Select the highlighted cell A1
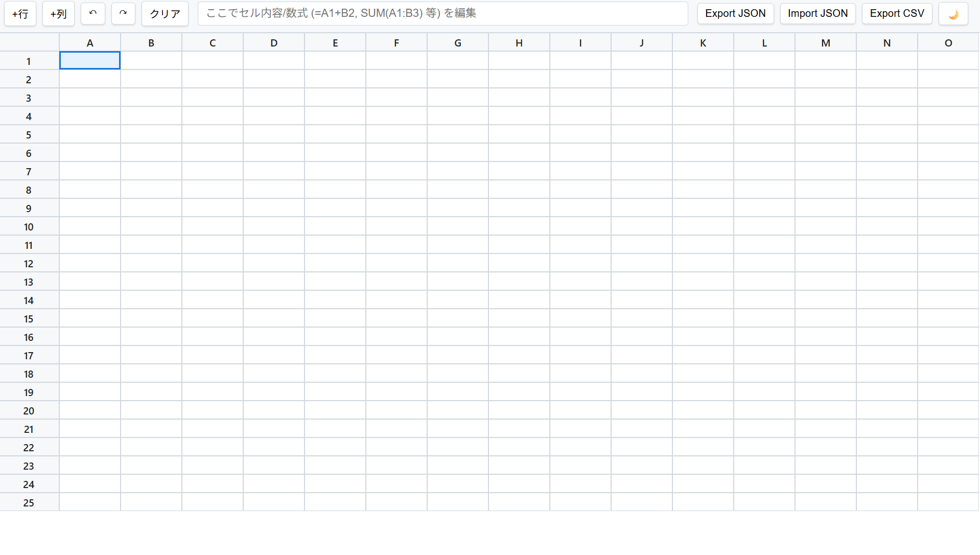The image size is (980, 555). [x=90, y=61]
